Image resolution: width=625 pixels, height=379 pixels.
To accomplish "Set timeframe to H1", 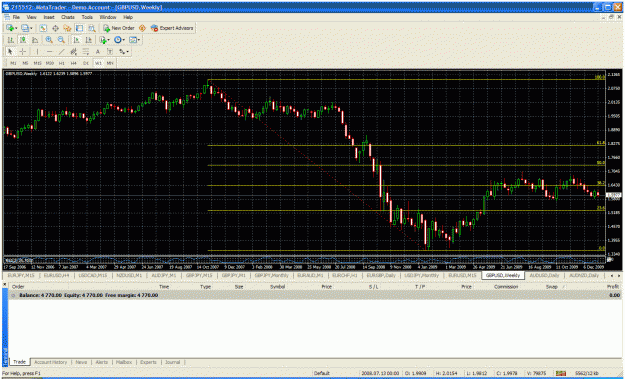I will point(62,63).
